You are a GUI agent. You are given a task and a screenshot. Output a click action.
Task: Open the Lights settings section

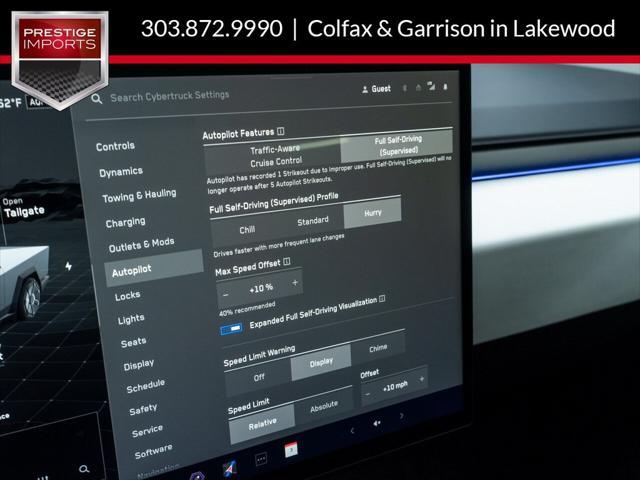(x=131, y=319)
